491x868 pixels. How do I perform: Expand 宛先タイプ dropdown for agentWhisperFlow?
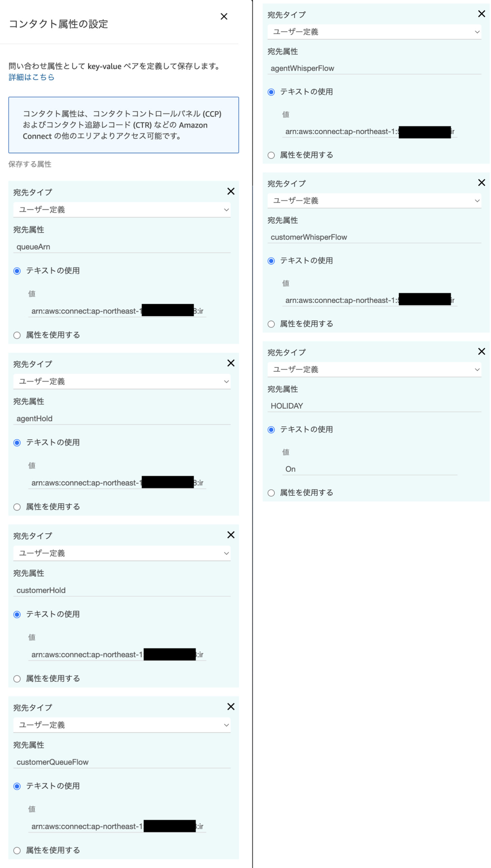tap(374, 32)
